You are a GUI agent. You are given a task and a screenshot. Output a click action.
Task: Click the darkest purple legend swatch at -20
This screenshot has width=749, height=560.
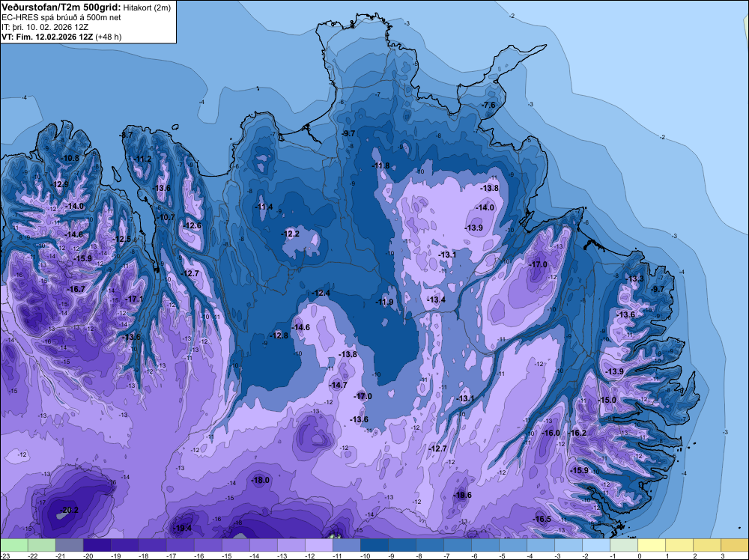click(97, 545)
